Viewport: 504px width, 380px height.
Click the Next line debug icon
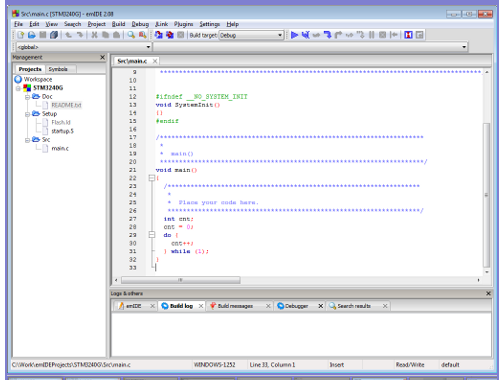tap(316, 35)
